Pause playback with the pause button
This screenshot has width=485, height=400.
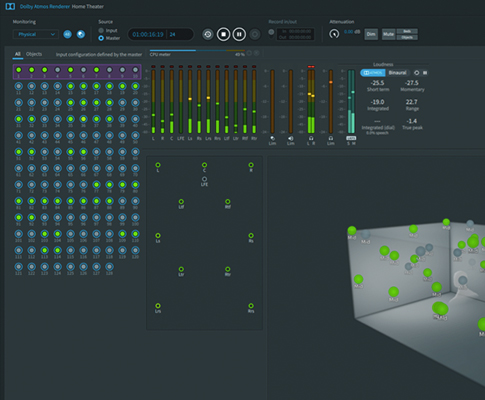click(x=239, y=34)
